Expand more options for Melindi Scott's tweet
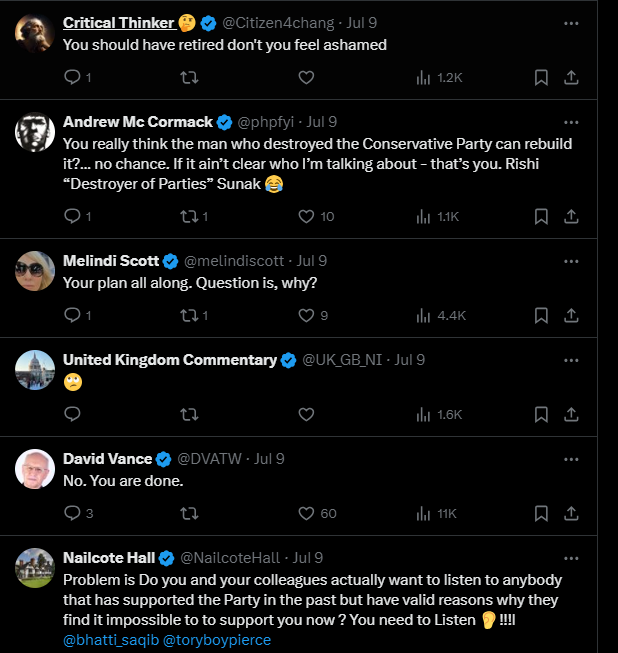Viewport: 618px width, 653px height. pos(571,261)
